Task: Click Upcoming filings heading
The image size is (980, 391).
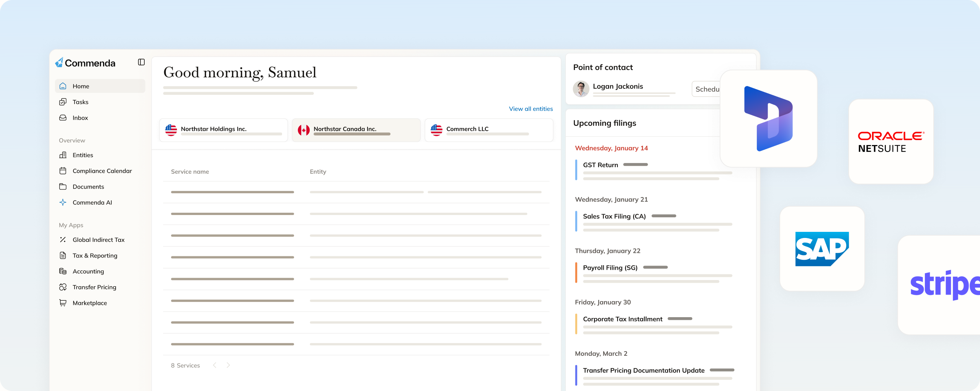Action: pos(604,123)
